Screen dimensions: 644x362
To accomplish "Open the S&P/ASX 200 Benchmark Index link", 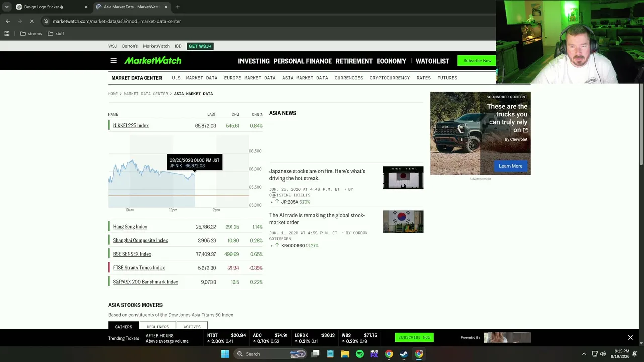I will click(145, 282).
